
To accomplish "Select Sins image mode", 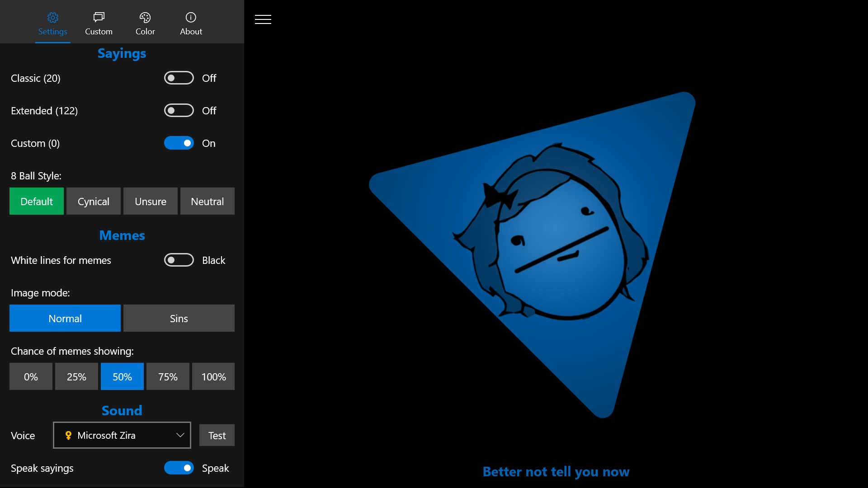I will point(179,319).
